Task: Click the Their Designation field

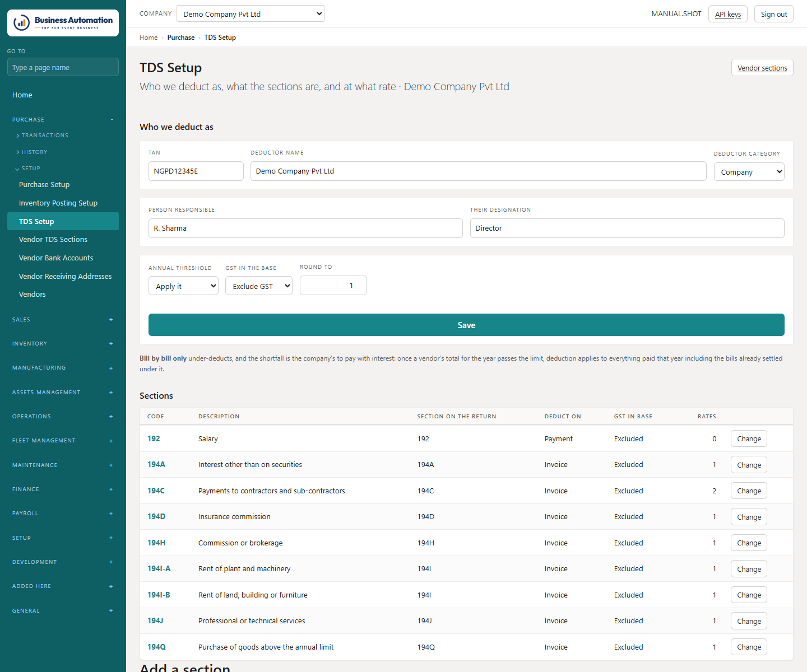Action: pos(627,228)
